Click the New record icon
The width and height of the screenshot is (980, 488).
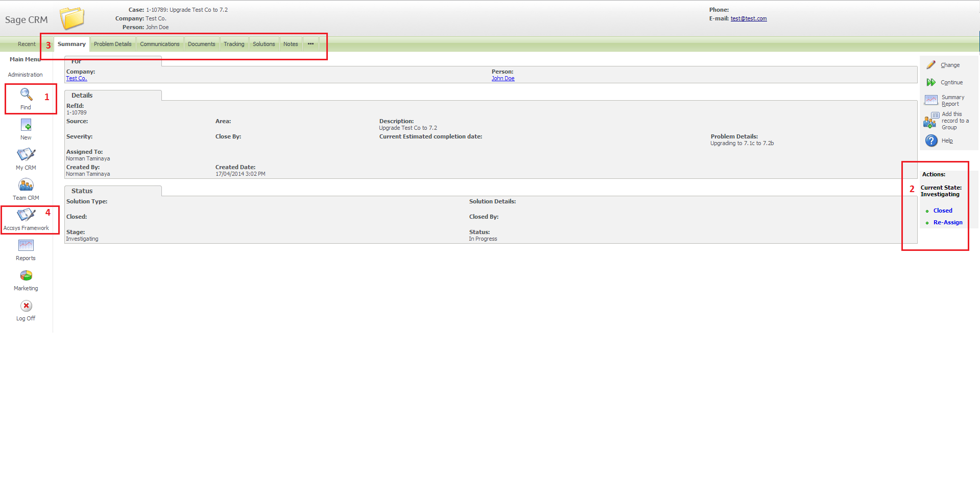tap(26, 125)
